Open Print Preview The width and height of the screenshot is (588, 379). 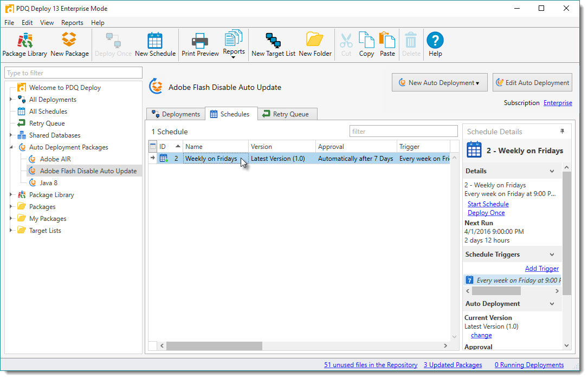coord(200,44)
